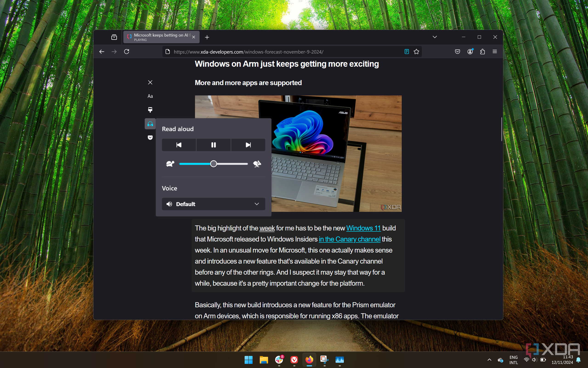
Task: Close the reader view toolbar
Action: pyautogui.click(x=150, y=82)
